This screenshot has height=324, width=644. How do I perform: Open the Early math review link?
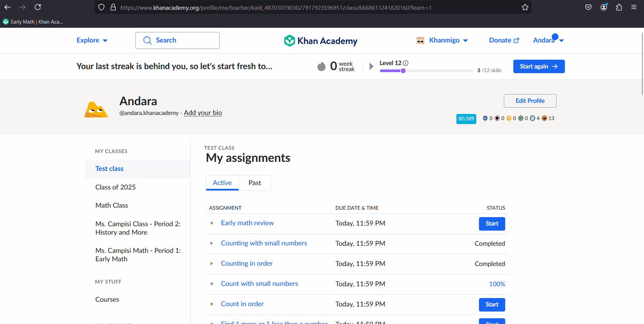[247, 223]
